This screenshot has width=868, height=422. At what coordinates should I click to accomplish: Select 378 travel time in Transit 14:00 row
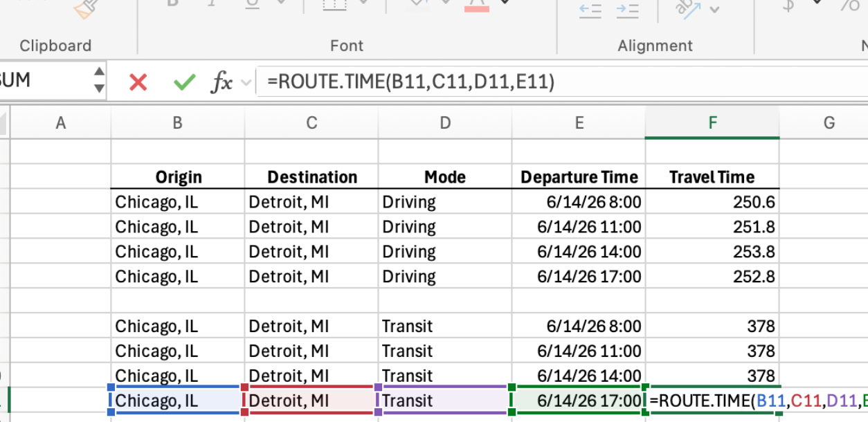(712, 375)
